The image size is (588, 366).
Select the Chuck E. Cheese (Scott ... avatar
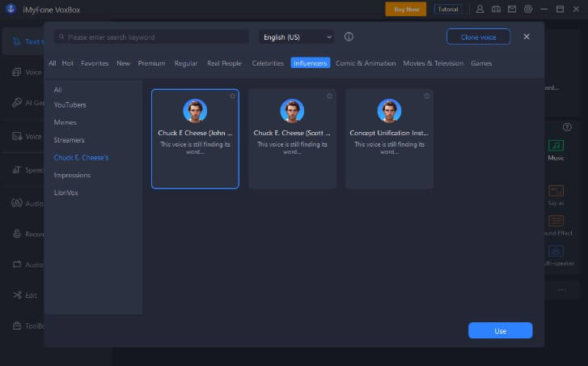[292, 111]
